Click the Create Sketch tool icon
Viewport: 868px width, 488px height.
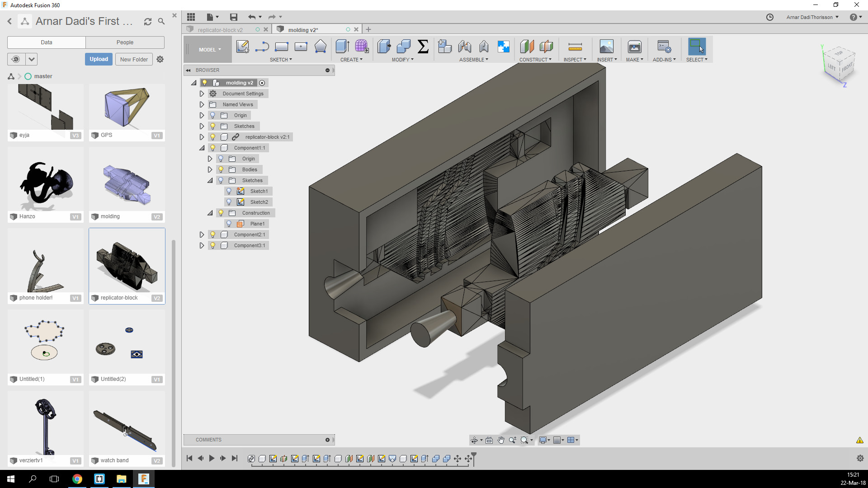click(x=242, y=47)
